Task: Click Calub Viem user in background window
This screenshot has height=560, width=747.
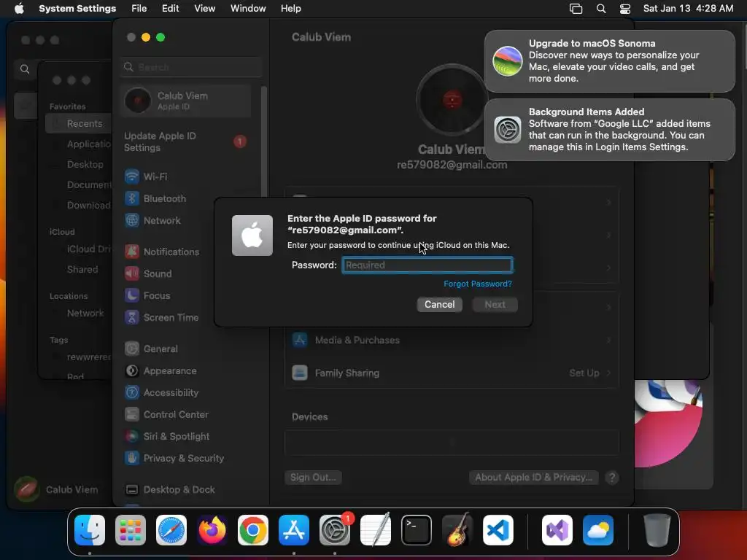Action: point(56,489)
